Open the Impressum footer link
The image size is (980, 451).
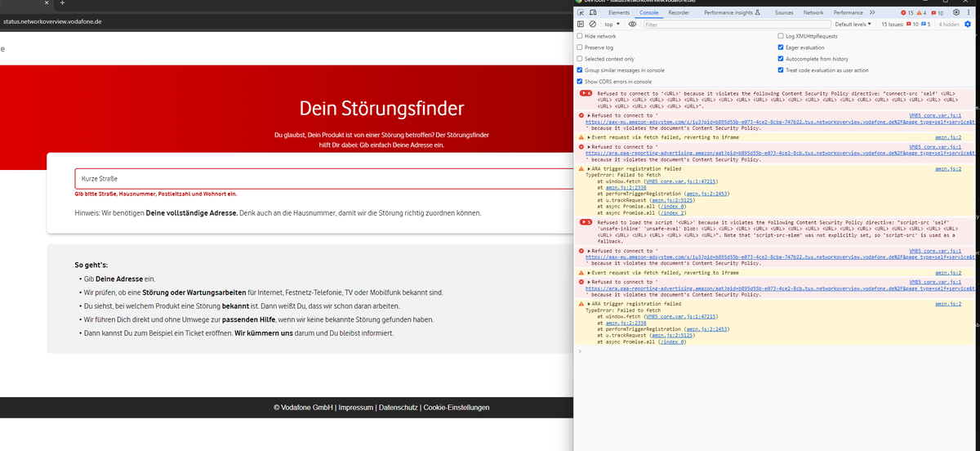pyautogui.click(x=355, y=408)
